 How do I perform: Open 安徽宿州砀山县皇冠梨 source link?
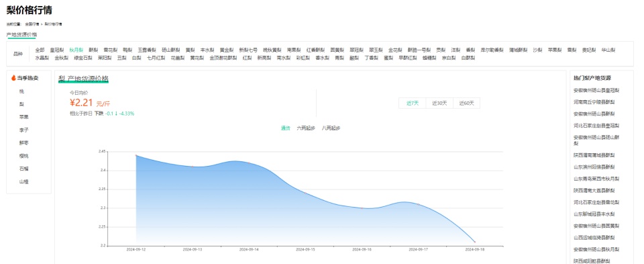click(596, 90)
